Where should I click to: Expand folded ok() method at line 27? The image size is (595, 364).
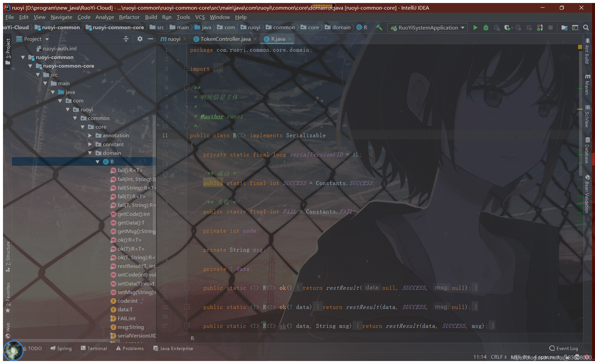[x=187, y=288]
